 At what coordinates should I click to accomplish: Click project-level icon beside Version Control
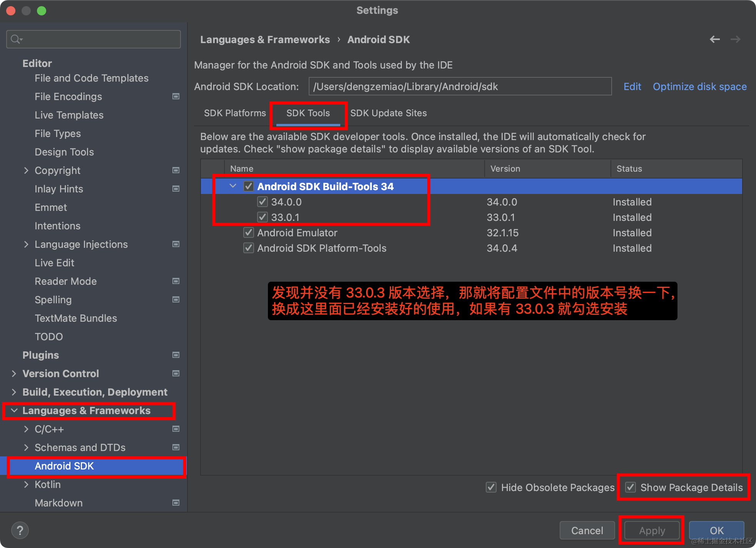(x=176, y=373)
